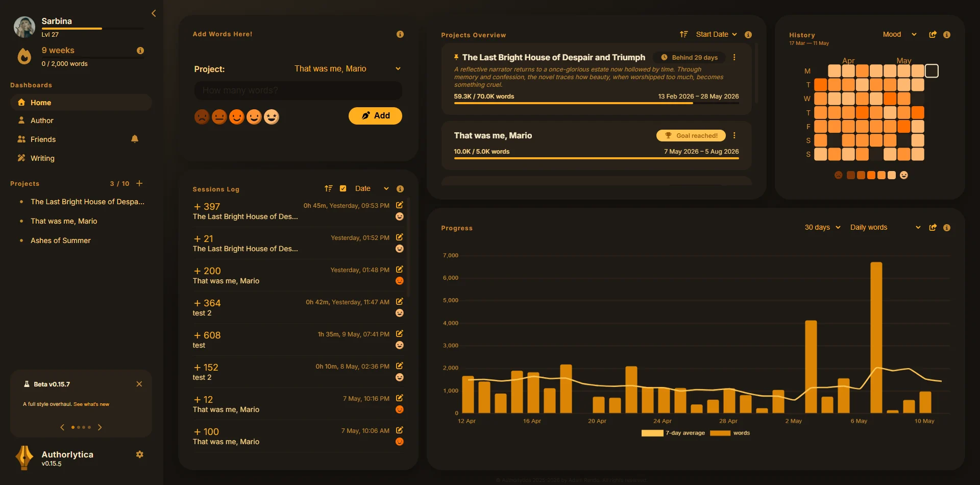Edit the +12 words session
Screen dimensions: 980x485
(400, 398)
